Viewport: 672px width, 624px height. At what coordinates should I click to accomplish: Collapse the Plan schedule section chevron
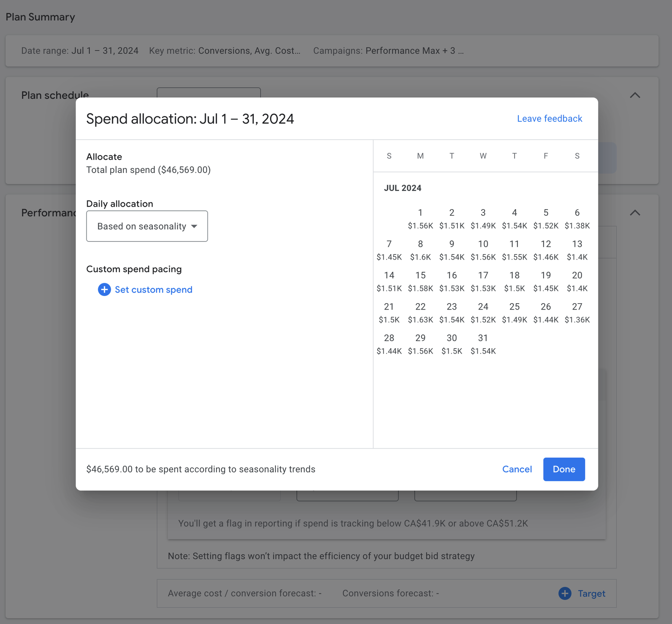635,95
